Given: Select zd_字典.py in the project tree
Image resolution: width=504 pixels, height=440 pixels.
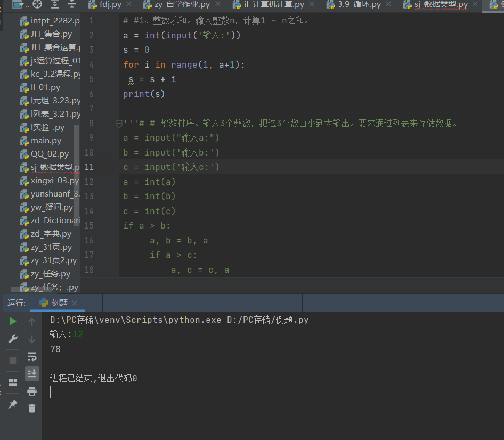Looking at the screenshot, I should point(51,234).
